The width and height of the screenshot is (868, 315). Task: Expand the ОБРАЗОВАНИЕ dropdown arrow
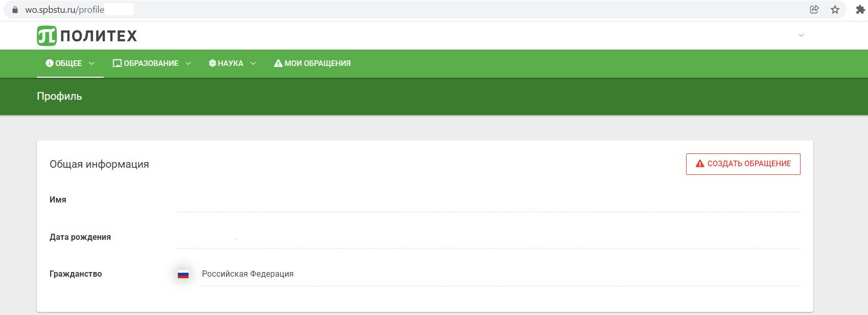click(189, 63)
